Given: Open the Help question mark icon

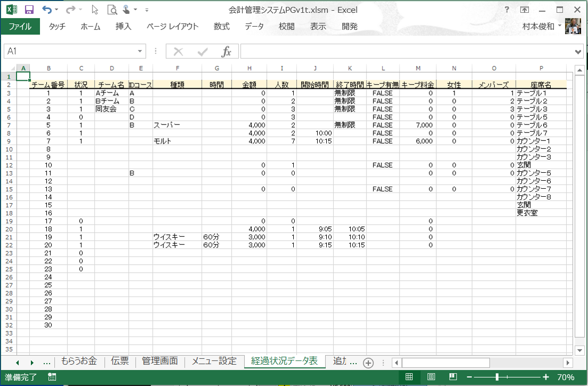Looking at the screenshot, I should coord(507,10).
